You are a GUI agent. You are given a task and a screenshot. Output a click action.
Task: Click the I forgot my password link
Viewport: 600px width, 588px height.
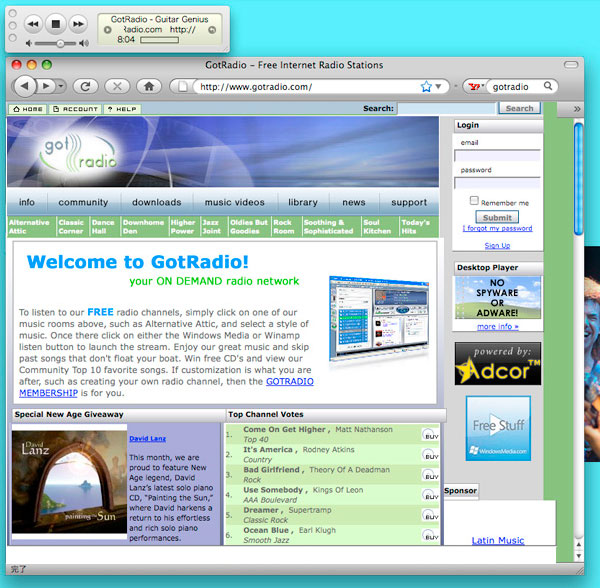tap(497, 228)
